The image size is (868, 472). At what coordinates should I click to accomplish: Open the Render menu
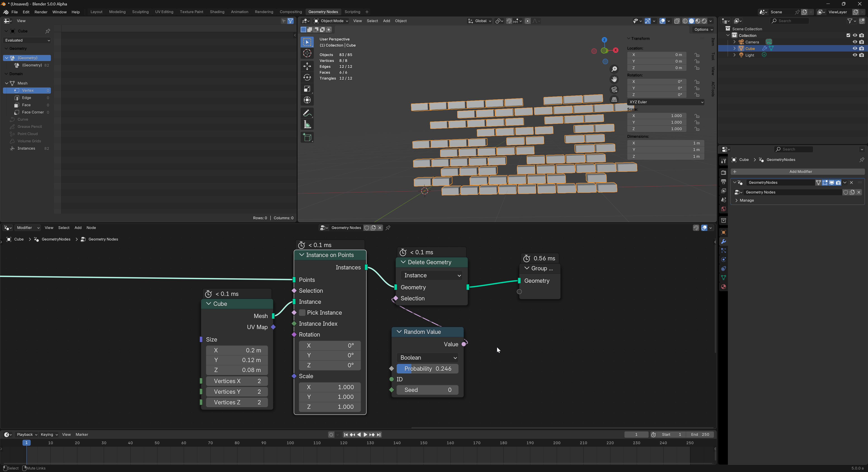pos(41,12)
